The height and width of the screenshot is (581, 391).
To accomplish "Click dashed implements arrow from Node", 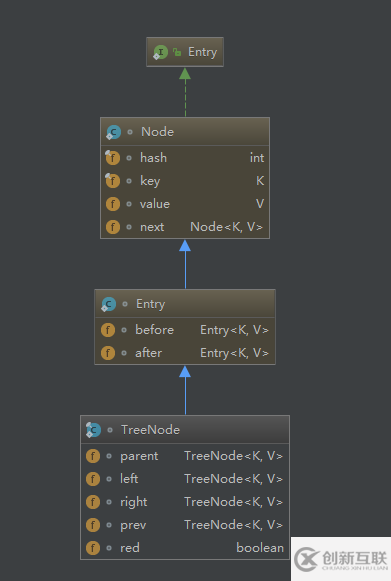I will click(185, 92).
